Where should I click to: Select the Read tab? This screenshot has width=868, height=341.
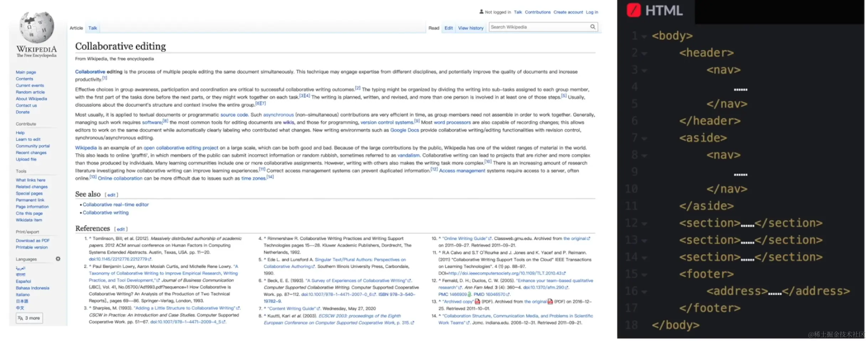pos(433,28)
